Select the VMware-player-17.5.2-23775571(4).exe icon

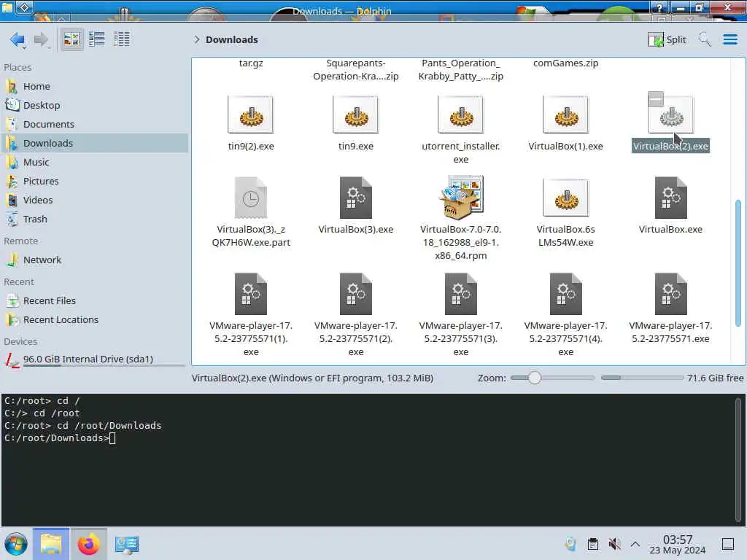point(565,294)
